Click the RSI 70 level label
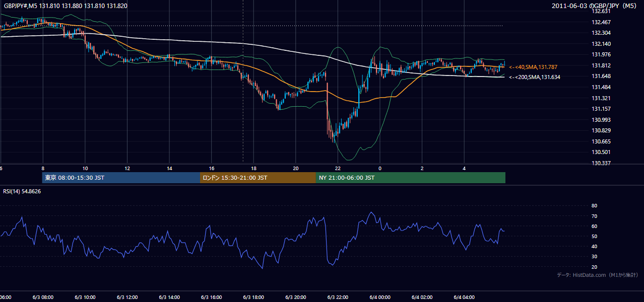644x302 pixels. (x=594, y=216)
